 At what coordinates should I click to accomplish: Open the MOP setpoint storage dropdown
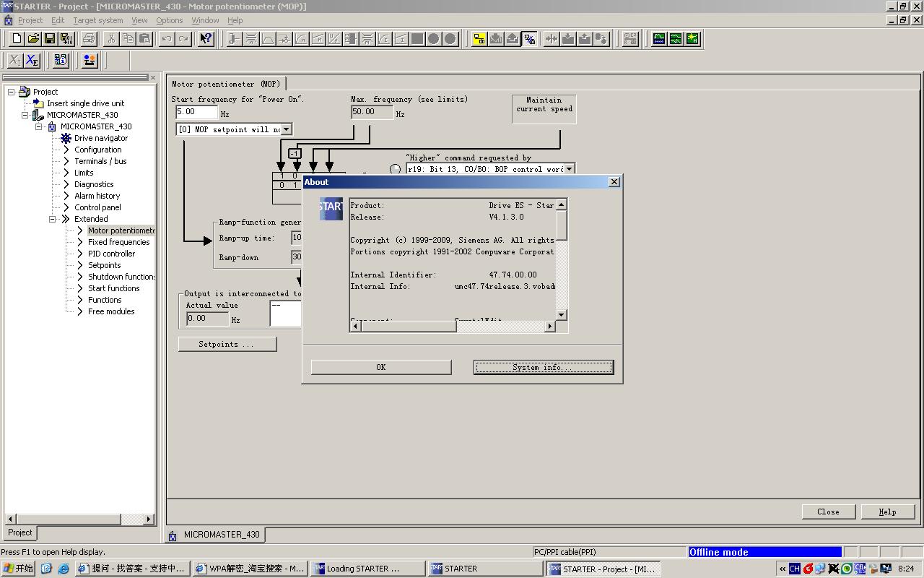[x=286, y=129]
